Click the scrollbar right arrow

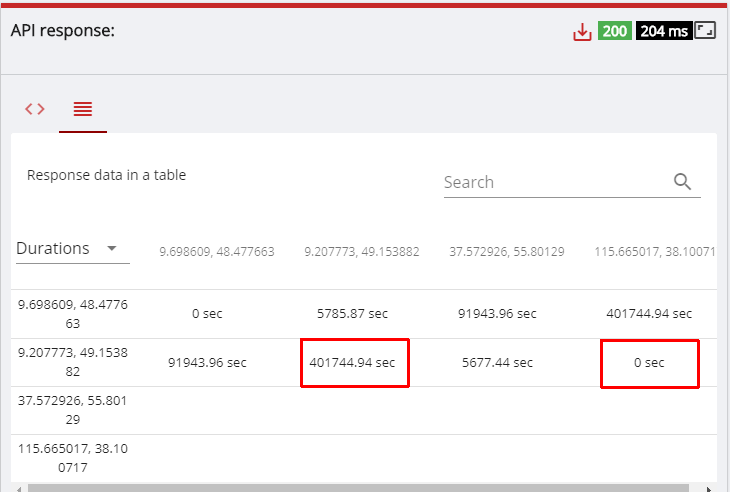tap(709, 488)
